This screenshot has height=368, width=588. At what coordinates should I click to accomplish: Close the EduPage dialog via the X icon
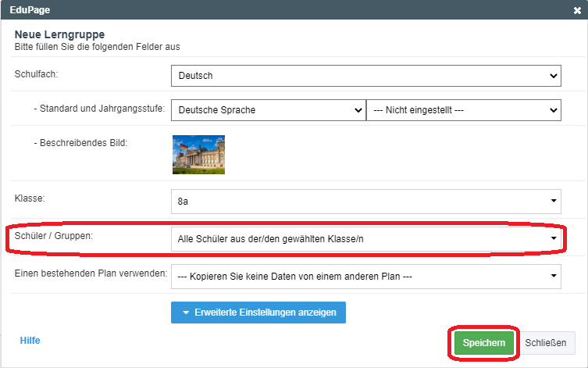point(577,10)
